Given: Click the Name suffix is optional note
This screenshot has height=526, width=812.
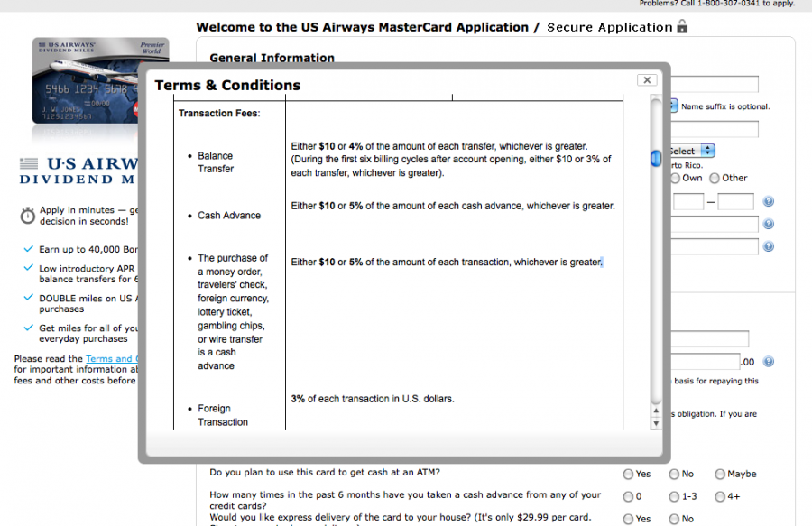Looking at the screenshot, I should tap(725, 106).
